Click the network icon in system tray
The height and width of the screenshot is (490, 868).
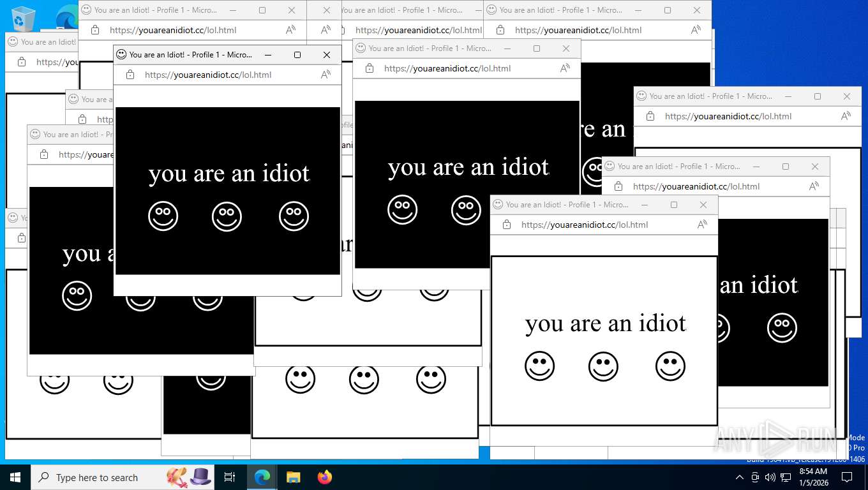[786, 477]
